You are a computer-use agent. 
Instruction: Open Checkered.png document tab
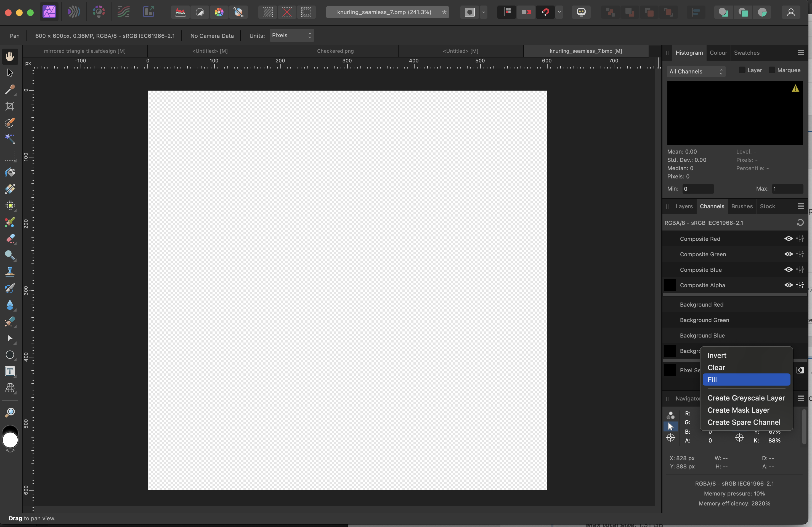coord(335,51)
